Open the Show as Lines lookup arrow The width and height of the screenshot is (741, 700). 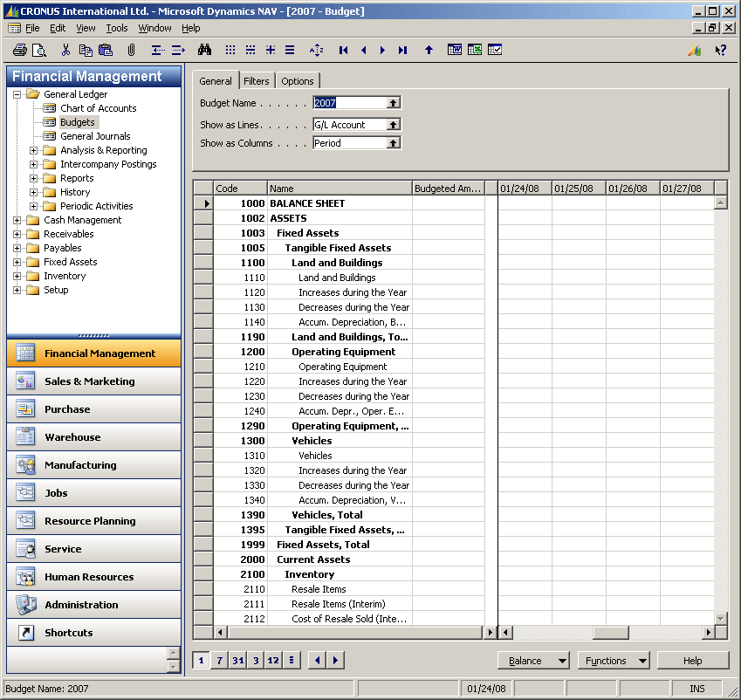[x=393, y=124]
